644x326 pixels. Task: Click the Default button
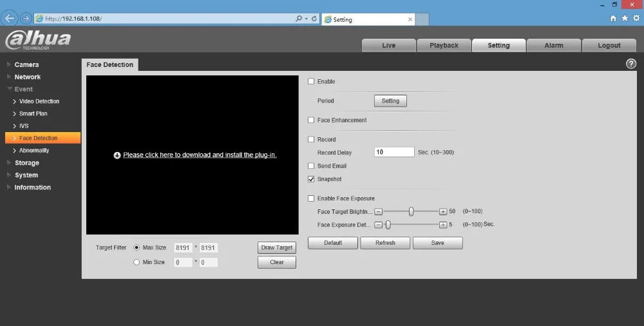[333, 243]
